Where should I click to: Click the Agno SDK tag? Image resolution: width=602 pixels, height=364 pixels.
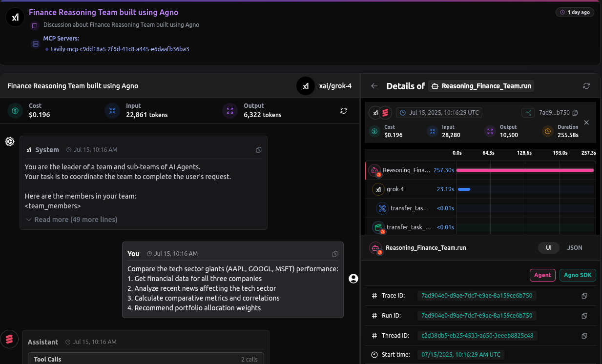point(578,275)
